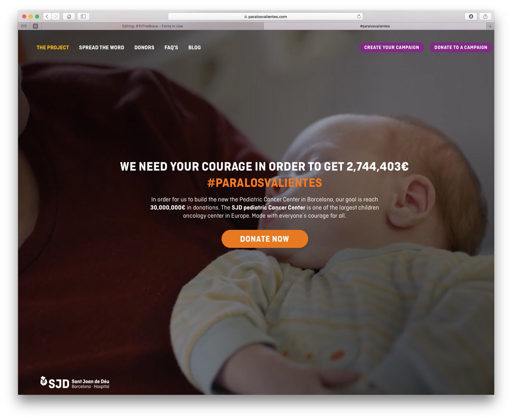Go to the Donors page
Screen dimensions: 512x420
[x=144, y=47]
